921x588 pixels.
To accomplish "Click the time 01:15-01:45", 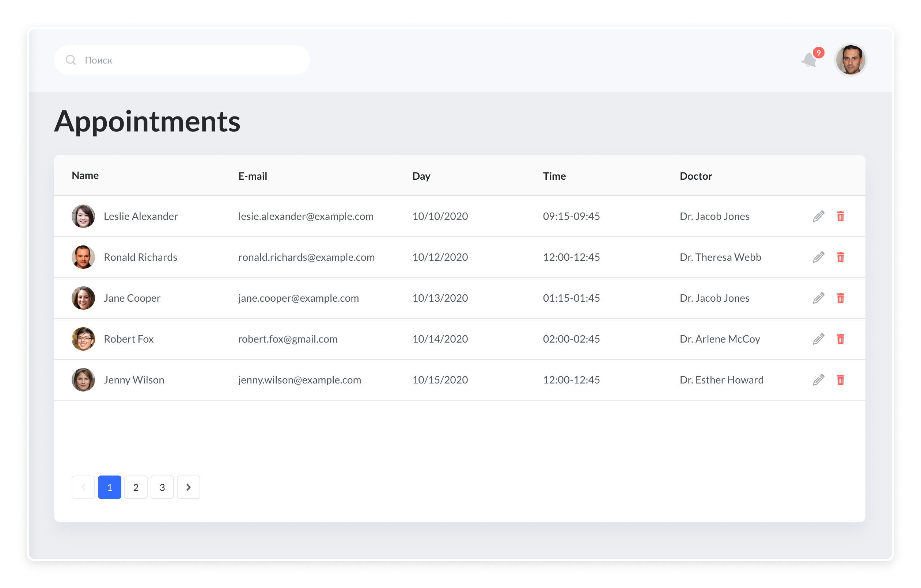I will coord(571,298).
